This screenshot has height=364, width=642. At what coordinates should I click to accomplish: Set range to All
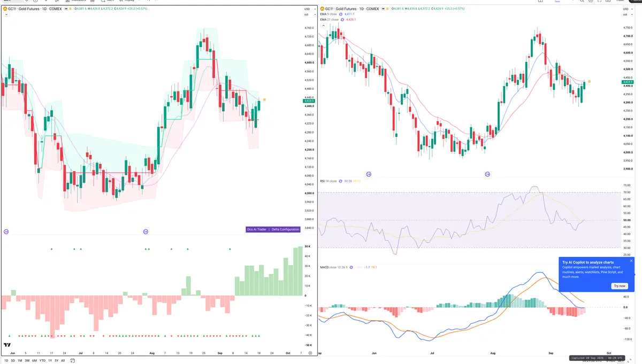click(63, 361)
